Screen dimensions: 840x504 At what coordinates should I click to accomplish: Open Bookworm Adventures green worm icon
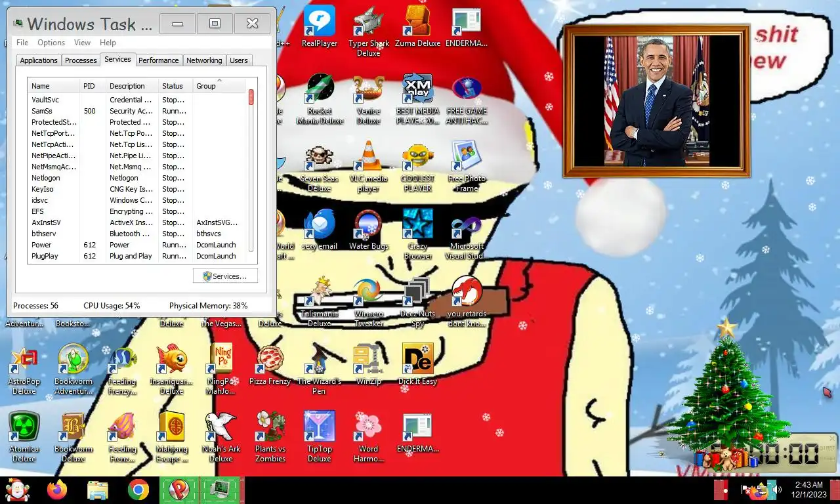click(73, 369)
